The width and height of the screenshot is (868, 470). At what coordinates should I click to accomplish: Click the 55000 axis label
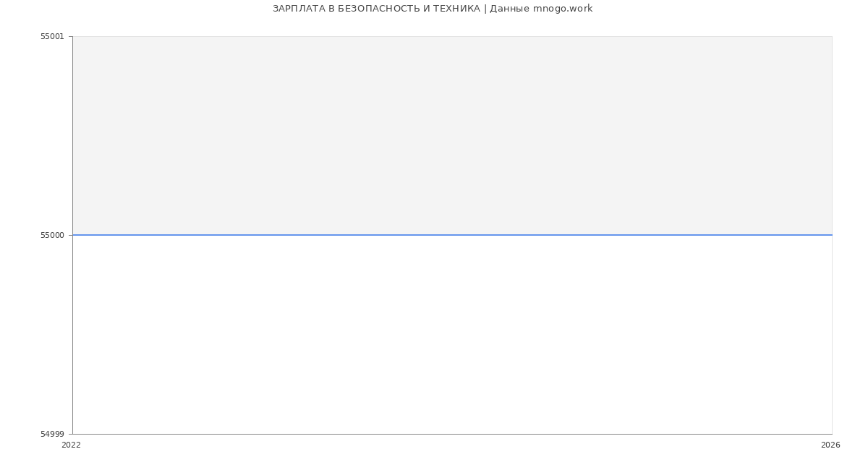click(53, 234)
